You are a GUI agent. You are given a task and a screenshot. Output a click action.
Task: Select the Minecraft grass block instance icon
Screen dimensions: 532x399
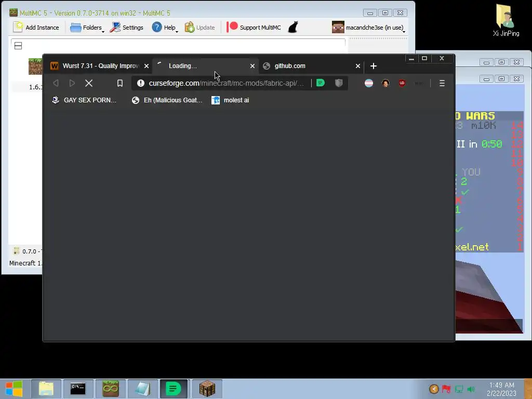(x=35, y=66)
